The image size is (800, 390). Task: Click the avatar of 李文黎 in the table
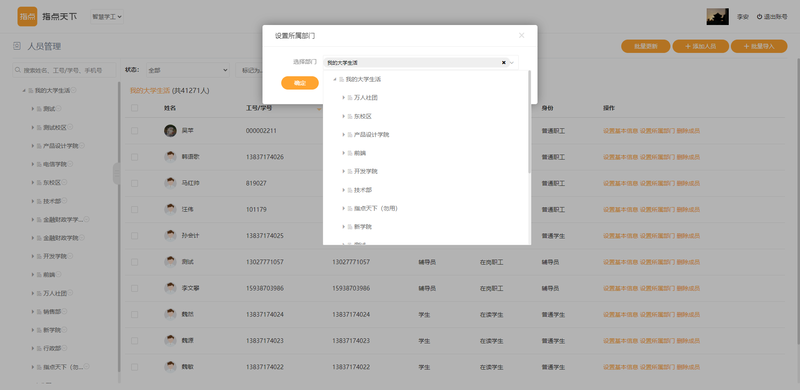tap(170, 288)
